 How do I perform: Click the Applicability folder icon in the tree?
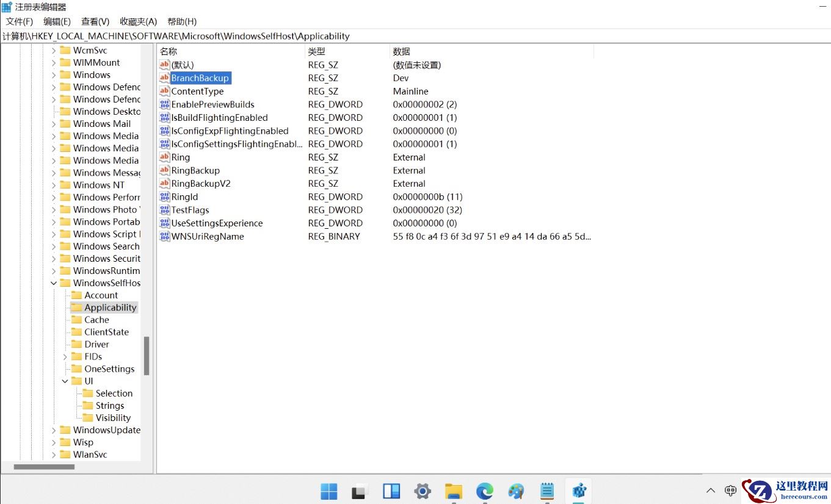78,308
